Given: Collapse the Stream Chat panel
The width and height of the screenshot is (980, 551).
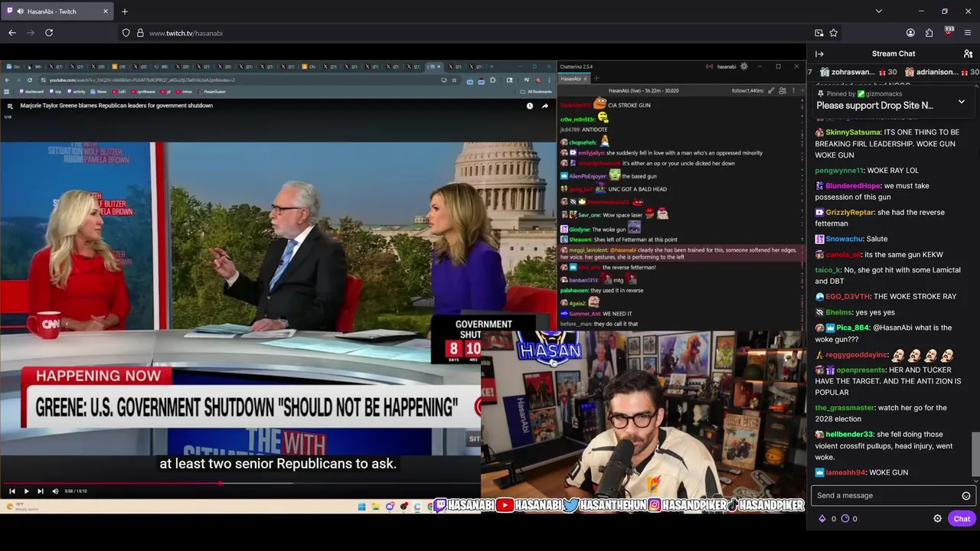Looking at the screenshot, I should [x=819, y=54].
